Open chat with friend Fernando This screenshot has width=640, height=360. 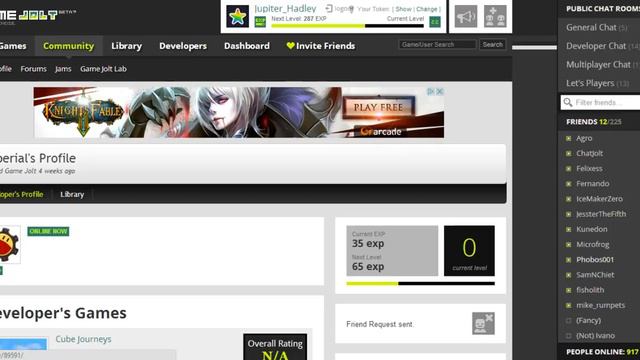click(593, 184)
